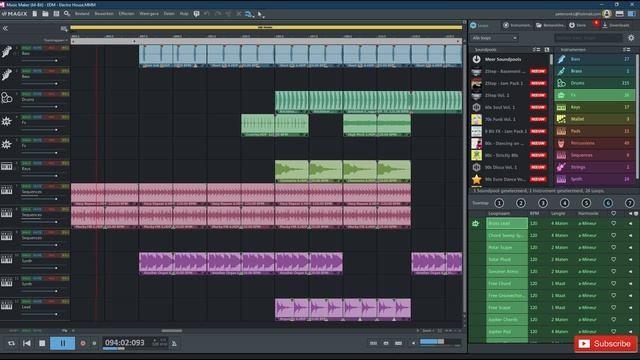Click the Drums track instrument icon
The width and height of the screenshot is (640, 360).
7,98
